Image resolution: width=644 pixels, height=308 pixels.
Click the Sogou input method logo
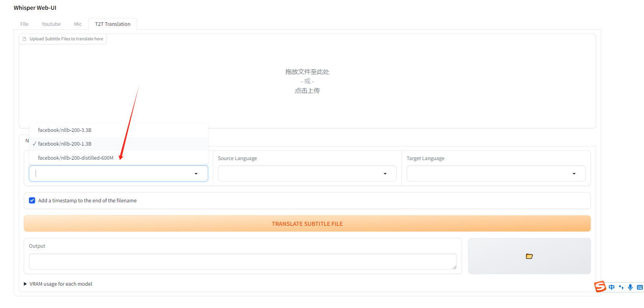600,287
